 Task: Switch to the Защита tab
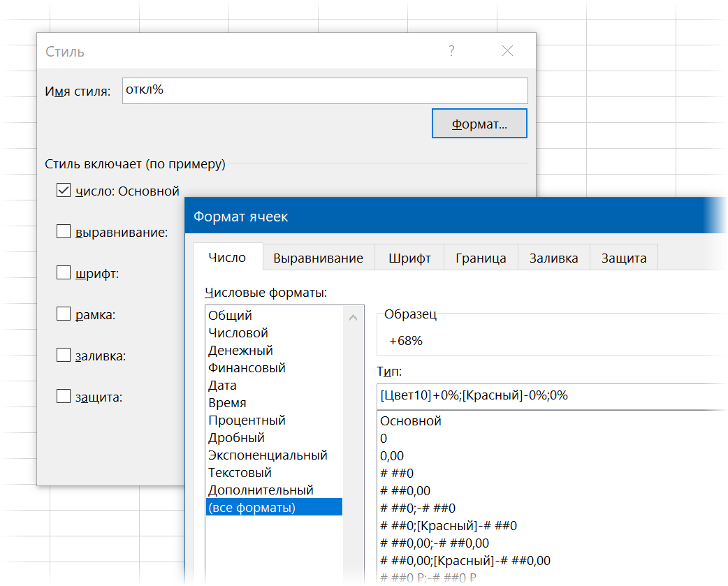pyautogui.click(x=624, y=258)
